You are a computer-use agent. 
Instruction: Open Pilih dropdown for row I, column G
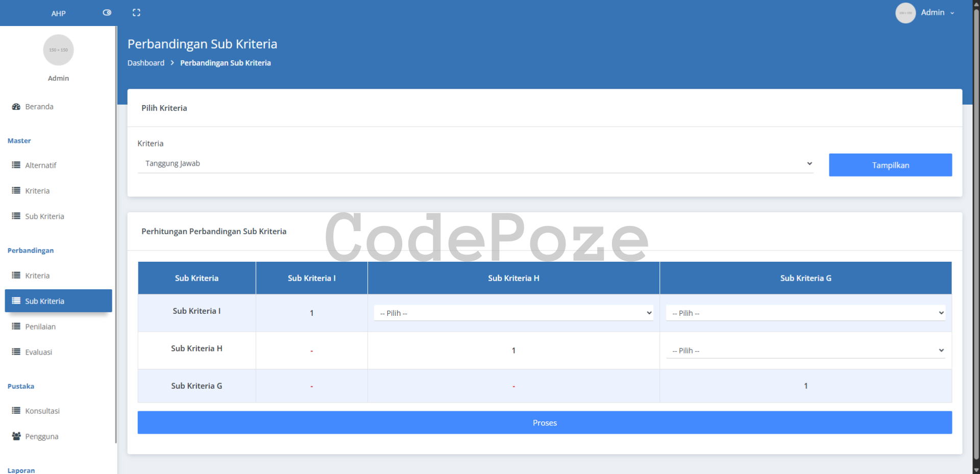tap(805, 313)
